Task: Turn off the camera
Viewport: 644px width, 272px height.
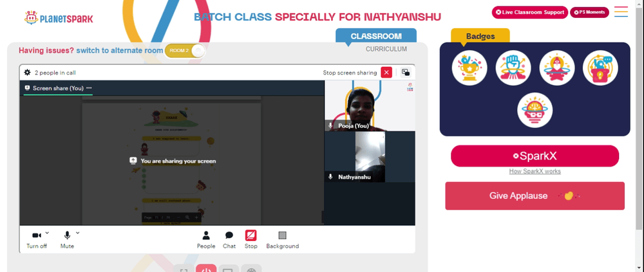Action: click(x=37, y=240)
